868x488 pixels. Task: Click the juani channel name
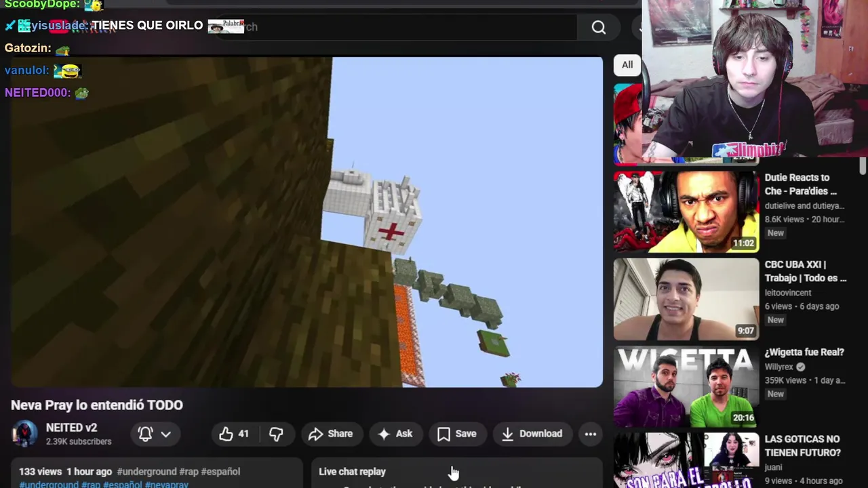773,467
